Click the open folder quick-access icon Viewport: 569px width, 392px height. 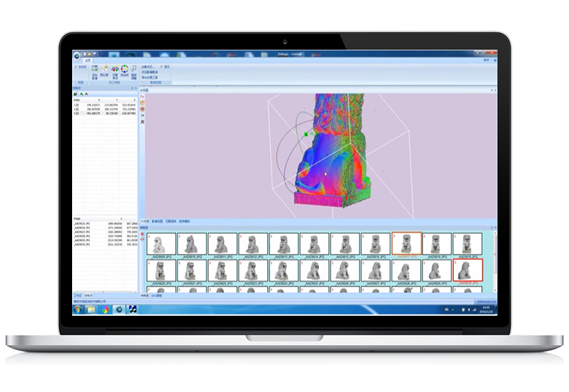[90, 54]
